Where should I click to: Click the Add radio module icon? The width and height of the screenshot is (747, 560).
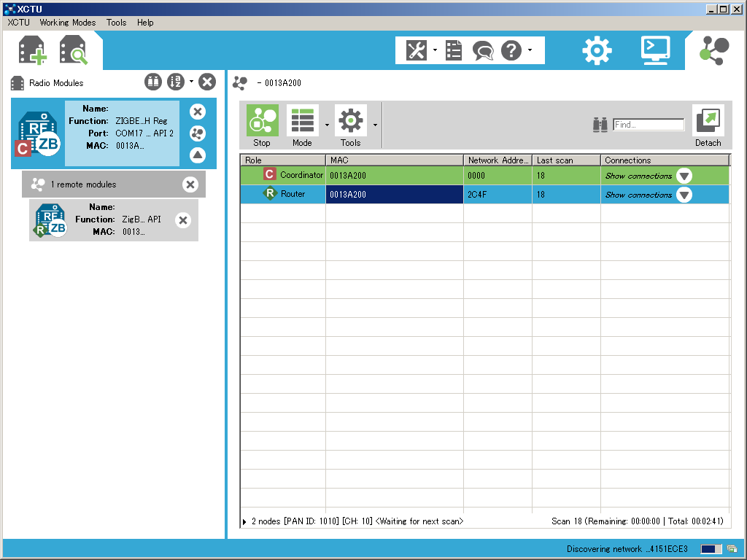pyautogui.click(x=32, y=50)
